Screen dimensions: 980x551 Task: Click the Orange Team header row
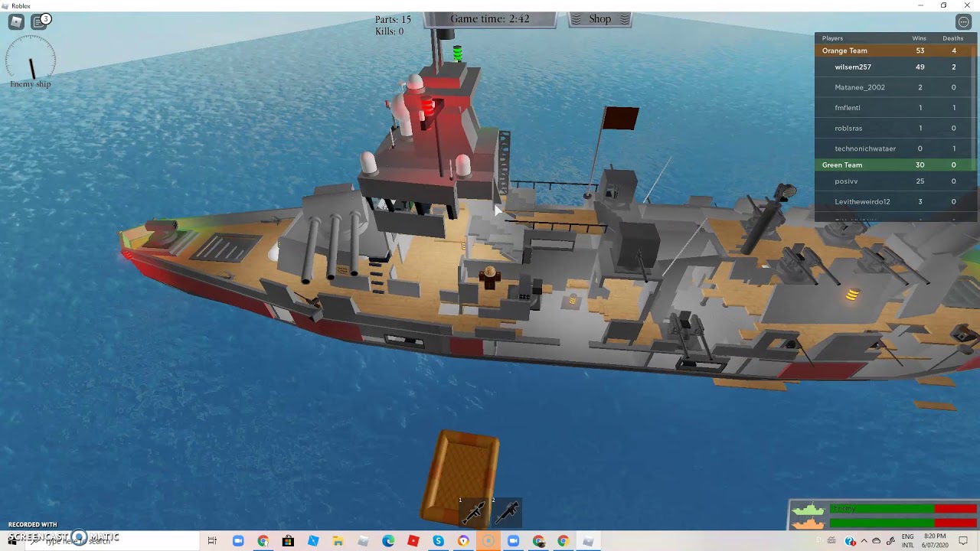point(897,51)
